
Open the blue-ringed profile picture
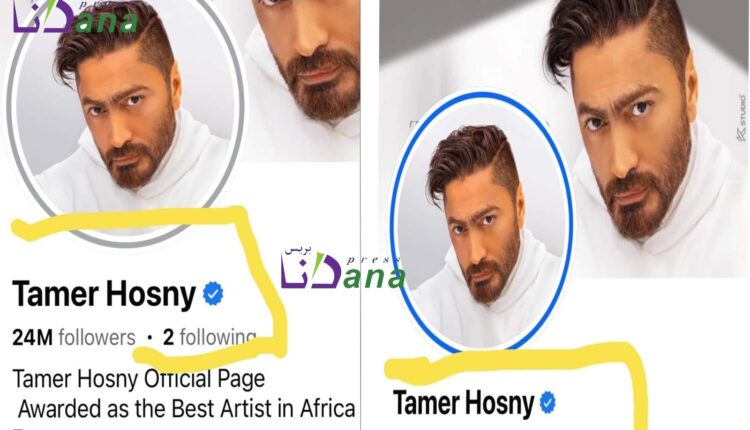[482, 221]
